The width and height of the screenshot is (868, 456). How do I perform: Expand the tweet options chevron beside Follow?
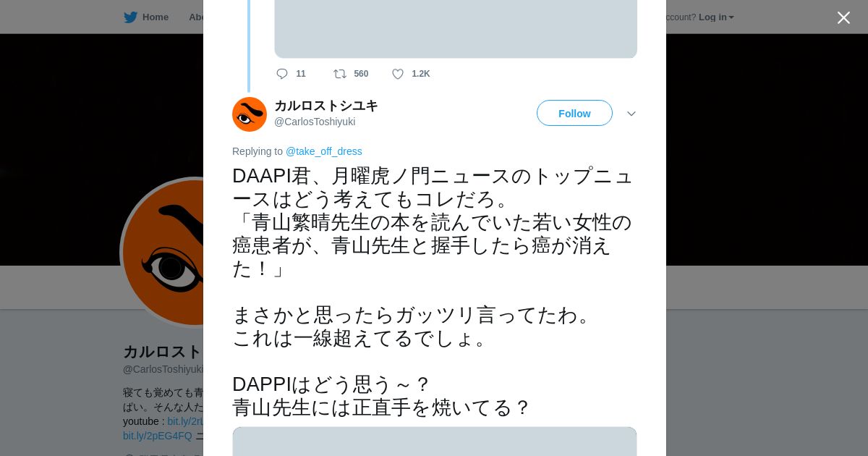(x=631, y=114)
